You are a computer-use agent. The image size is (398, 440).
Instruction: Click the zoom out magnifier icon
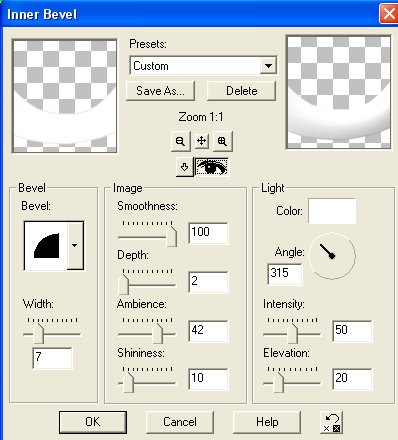[180, 141]
